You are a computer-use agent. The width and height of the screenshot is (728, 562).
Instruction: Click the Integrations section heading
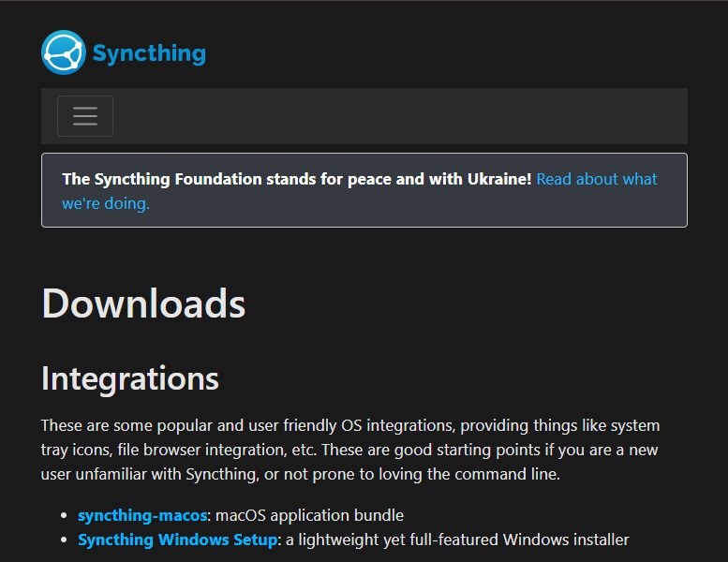130,378
